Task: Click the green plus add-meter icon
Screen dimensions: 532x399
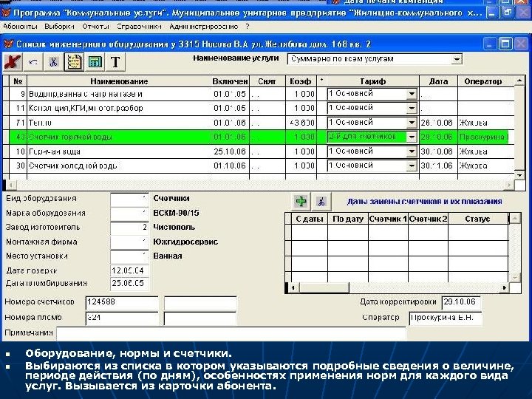Action: 301,201
